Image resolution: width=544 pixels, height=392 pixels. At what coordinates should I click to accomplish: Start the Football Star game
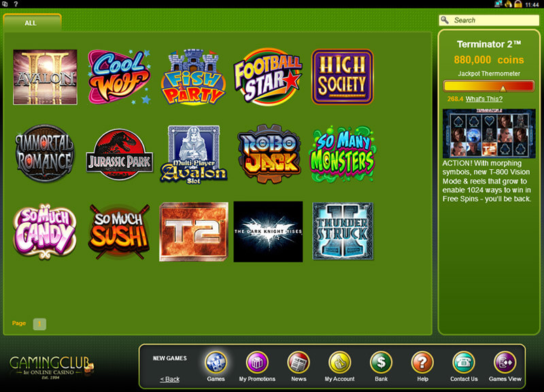pos(268,77)
